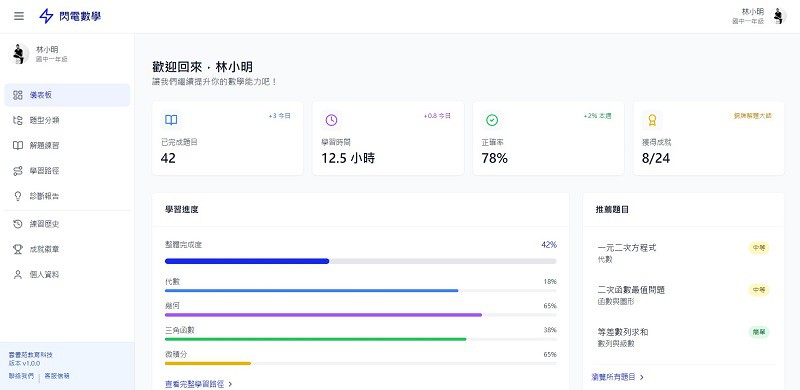Click the clock icon on the 學習時間 card

point(332,120)
